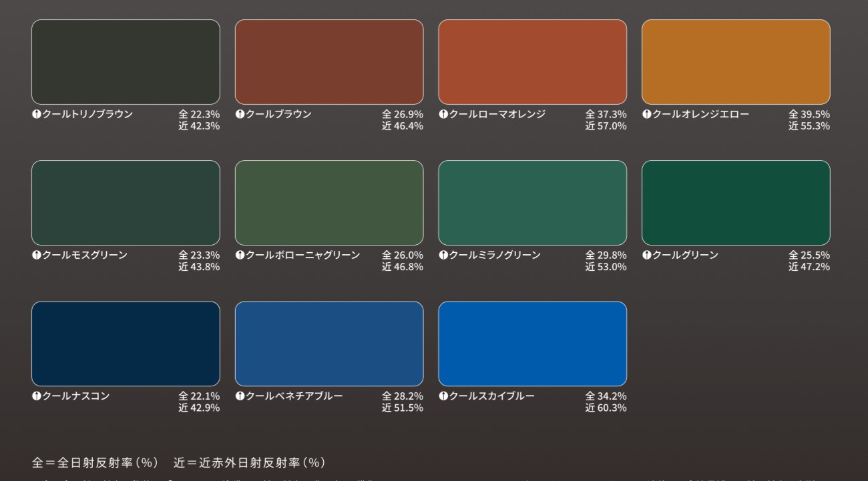
Task: Click the icon beside クールブラウン label
Action: pos(240,115)
